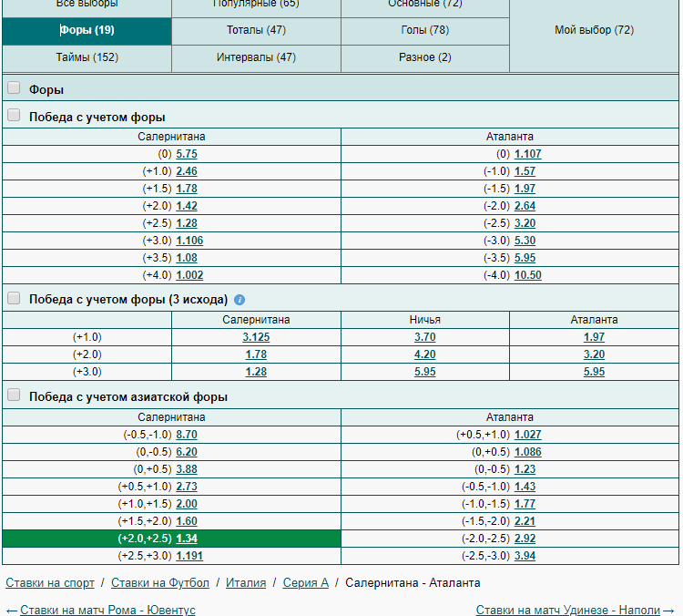The image size is (683, 616).
Task: Select Аталанта (-1.0) odds 1.57
Action: tap(525, 171)
